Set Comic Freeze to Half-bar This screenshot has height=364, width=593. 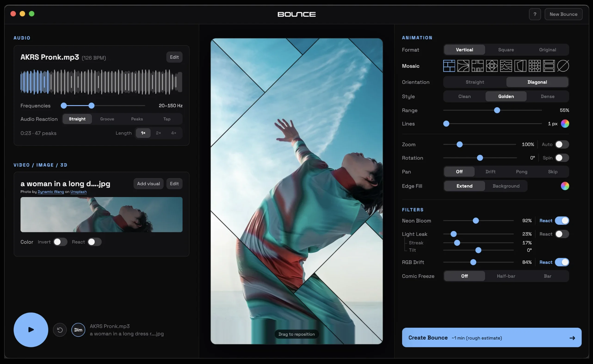coord(506,276)
